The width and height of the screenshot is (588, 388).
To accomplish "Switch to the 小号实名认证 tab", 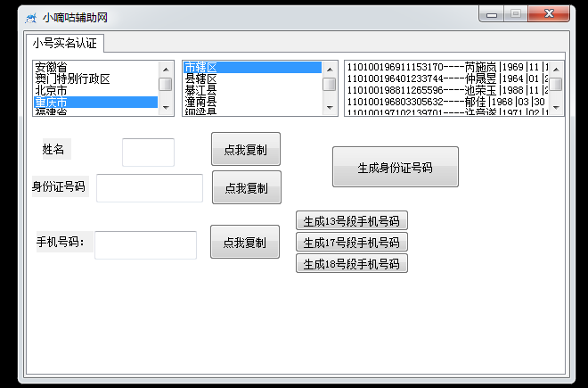I will [x=64, y=43].
